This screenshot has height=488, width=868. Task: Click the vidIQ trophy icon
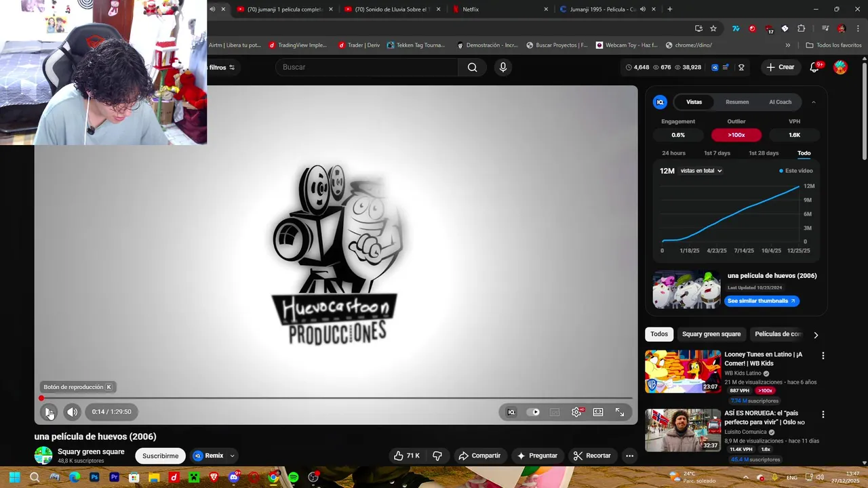point(741,67)
